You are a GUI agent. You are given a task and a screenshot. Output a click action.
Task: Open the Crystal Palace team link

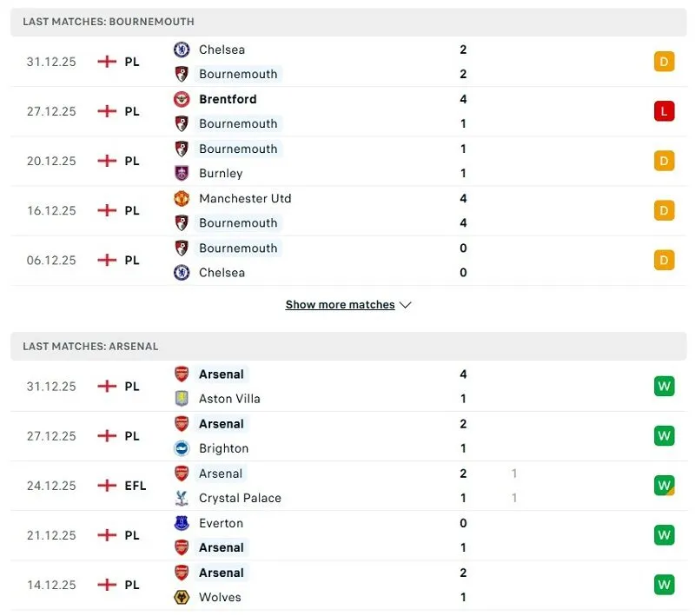click(240, 498)
